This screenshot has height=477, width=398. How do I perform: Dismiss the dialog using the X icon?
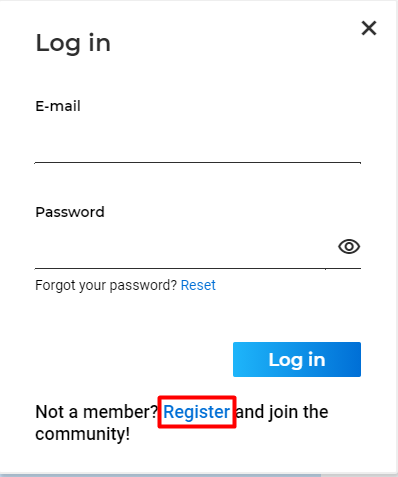pyautogui.click(x=369, y=28)
